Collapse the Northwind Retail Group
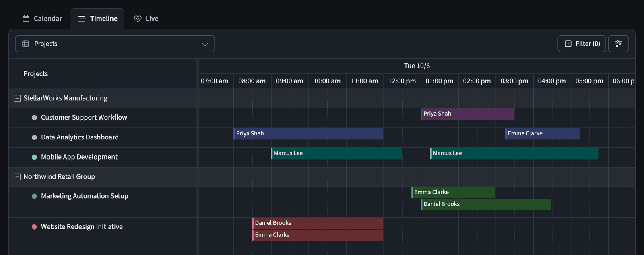Viewport: 644px width, 255px height. [x=17, y=177]
